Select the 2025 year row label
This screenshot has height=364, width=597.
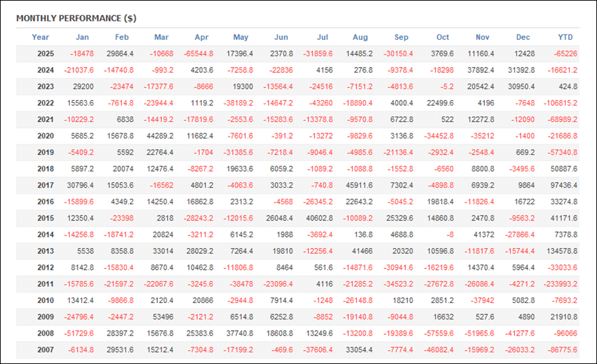45,53
